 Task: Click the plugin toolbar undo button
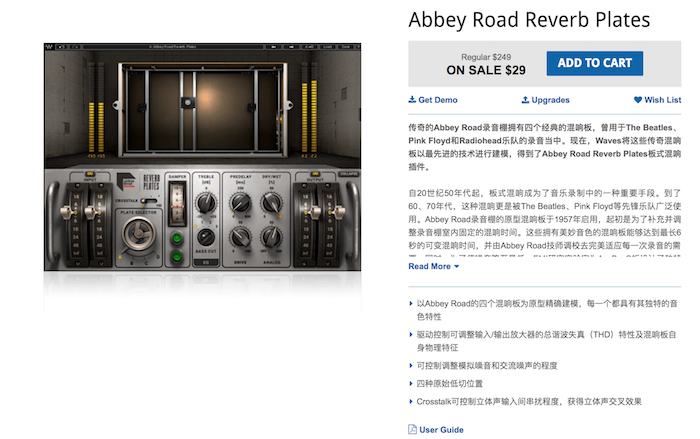pyautogui.click(x=62, y=46)
